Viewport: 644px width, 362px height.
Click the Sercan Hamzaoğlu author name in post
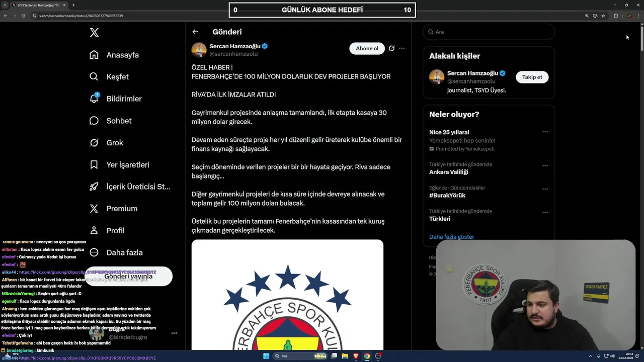click(235, 46)
